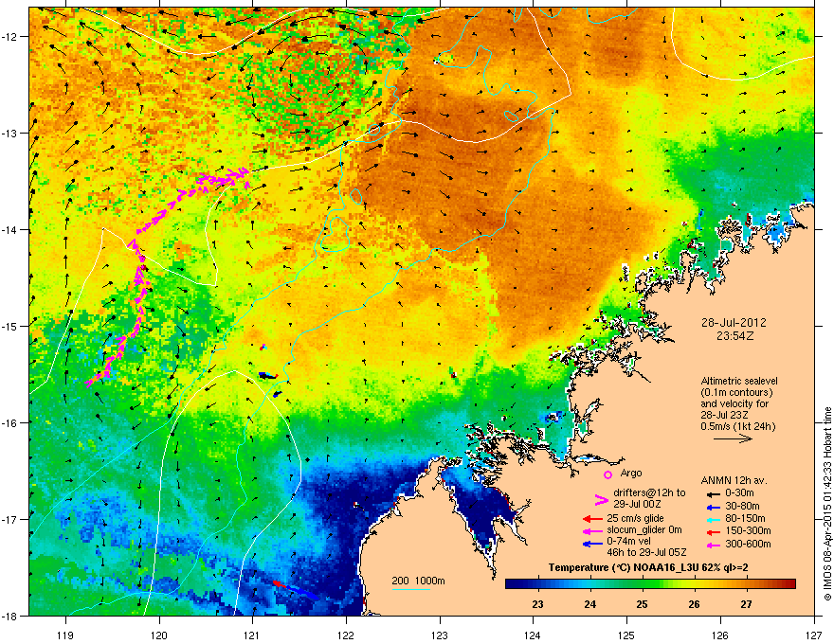The image size is (834, 644).
Task: Click the cyan isobath line under 200 1000m
Action: 410,589
